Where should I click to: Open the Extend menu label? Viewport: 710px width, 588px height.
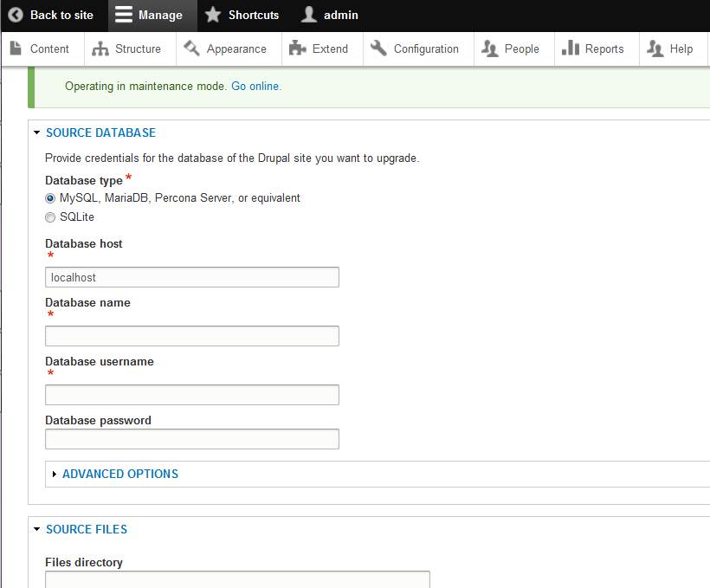point(330,48)
